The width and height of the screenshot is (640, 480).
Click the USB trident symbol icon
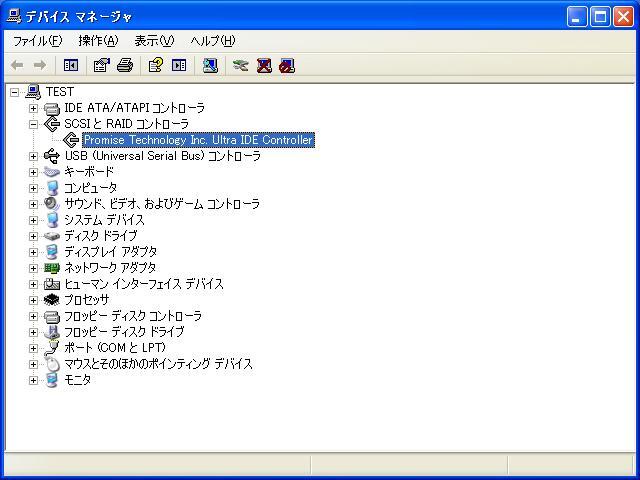pos(52,156)
